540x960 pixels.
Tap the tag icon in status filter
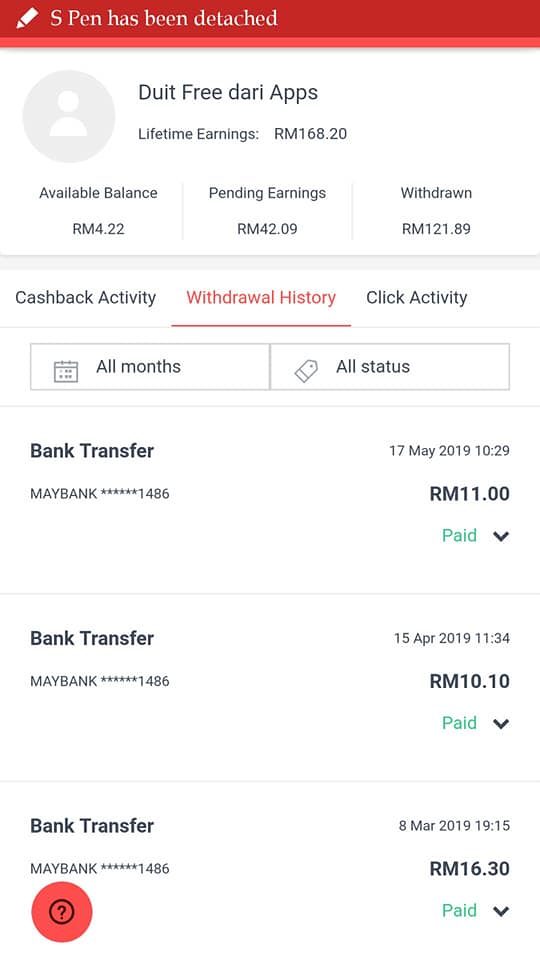tap(306, 371)
